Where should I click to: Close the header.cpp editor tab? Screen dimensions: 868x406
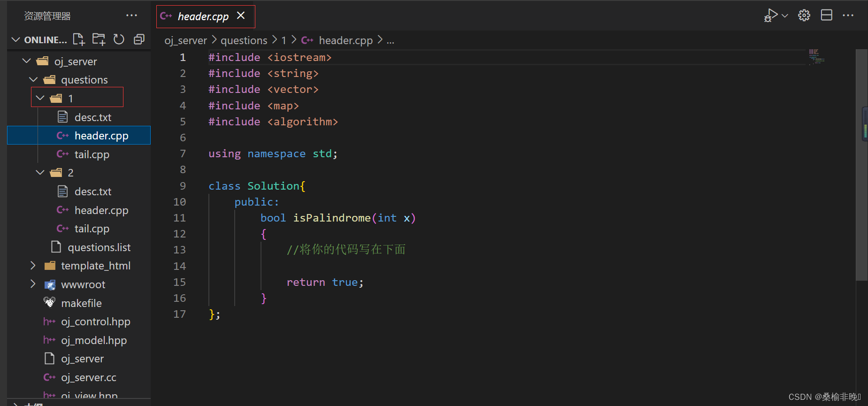click(x=241, y=15)
